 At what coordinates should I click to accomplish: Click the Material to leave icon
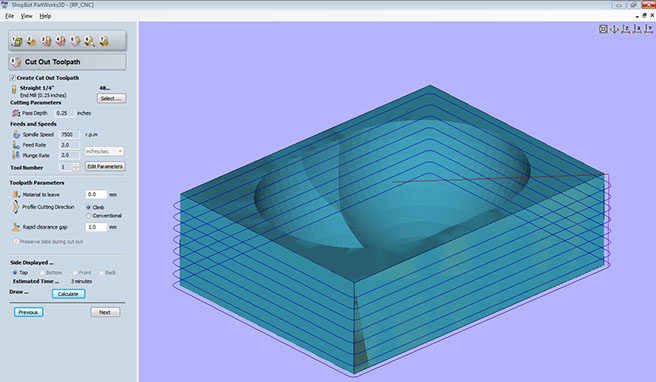(x=16, y=194)
